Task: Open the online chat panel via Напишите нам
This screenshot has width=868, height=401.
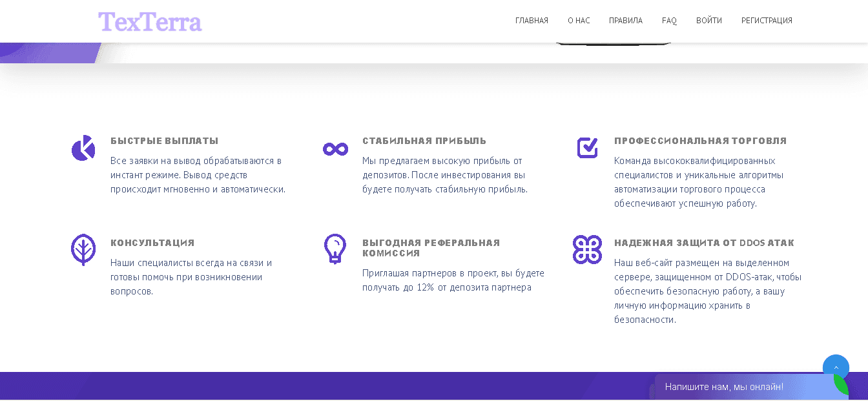Action: pyautogui.click(x=723, y=386)
